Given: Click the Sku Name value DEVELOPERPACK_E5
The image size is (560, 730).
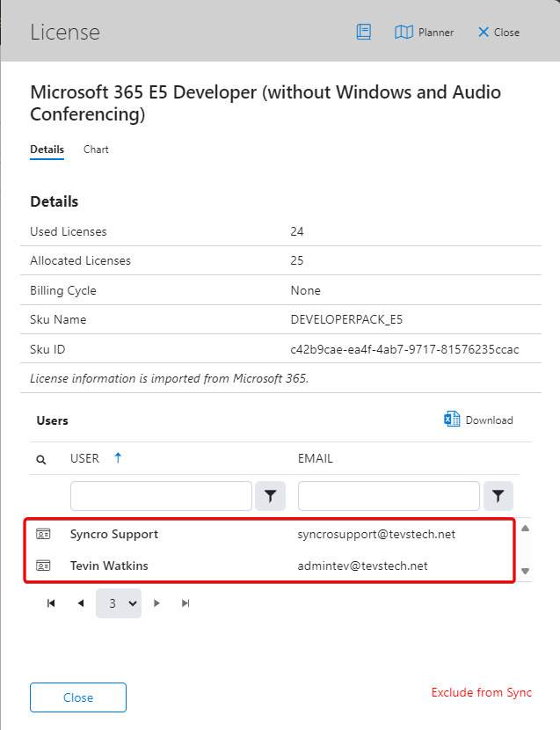Looking at the screenshot, I should (x=346, y=319).
